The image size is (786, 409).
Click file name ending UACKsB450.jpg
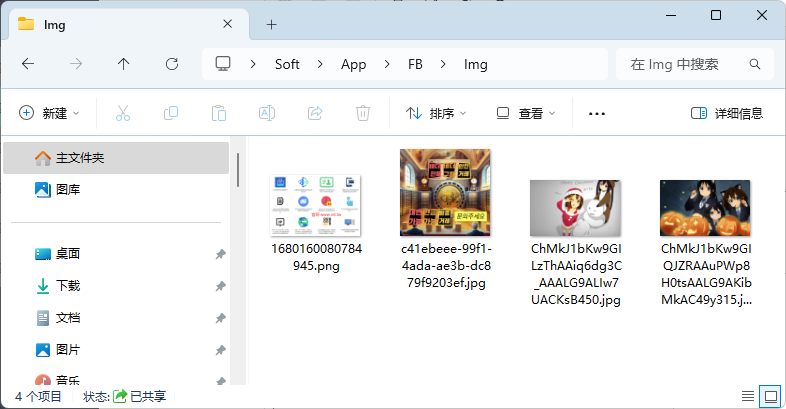click(x=576, y=274)
